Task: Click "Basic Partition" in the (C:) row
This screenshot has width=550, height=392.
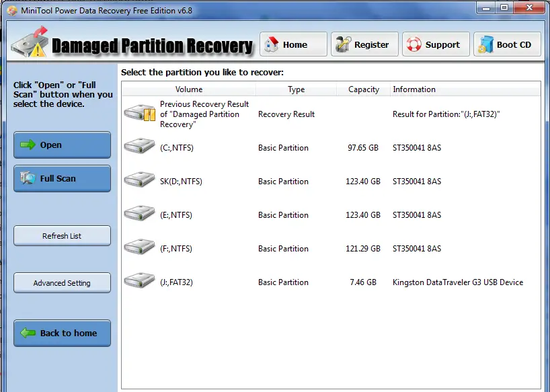Action: pos(283,148)
